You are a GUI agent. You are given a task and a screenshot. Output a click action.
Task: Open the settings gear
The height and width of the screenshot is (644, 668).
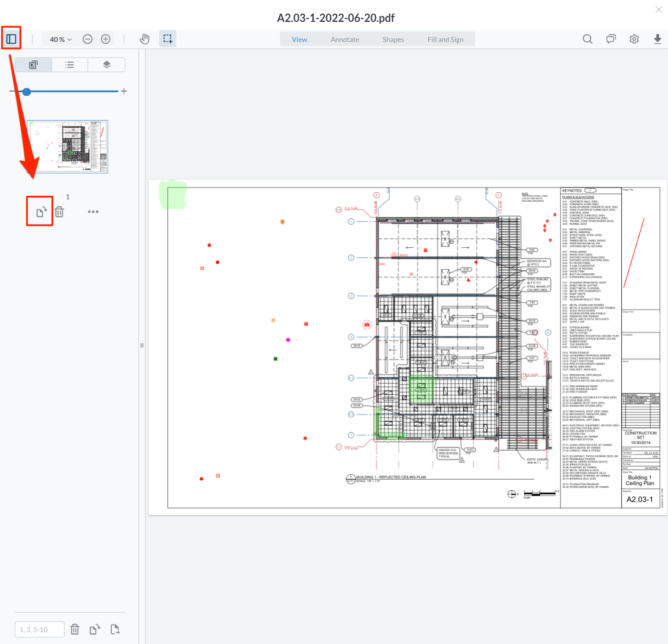tap(634, 39)
